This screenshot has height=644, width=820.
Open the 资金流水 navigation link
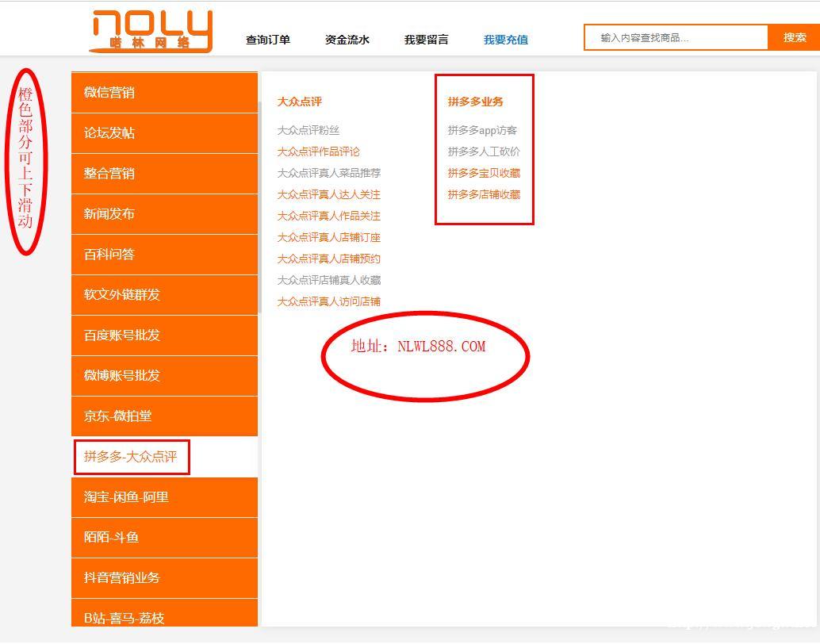point(347,40)
